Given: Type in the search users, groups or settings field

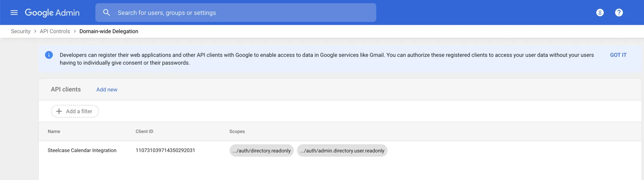Looking at the screenshot, I should [241, 12].
